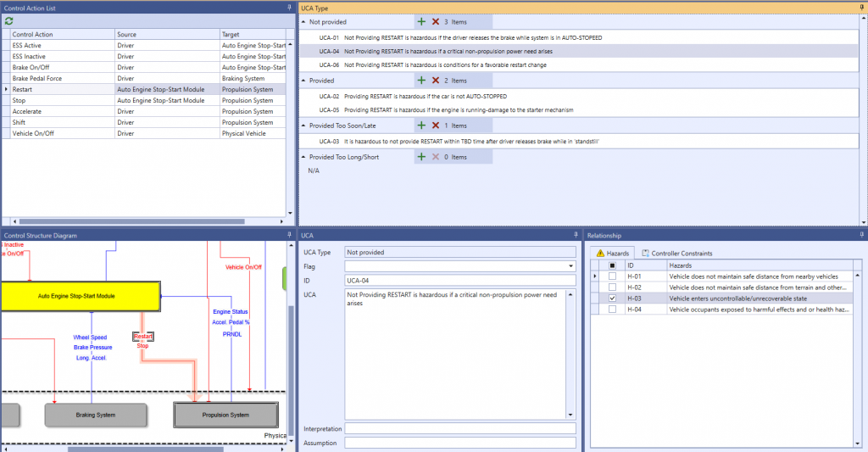Image resolution: width=868 pixels, height=452 pixels.
Task: Check the H-04 hazard checkbox
Action: point(612,309)
